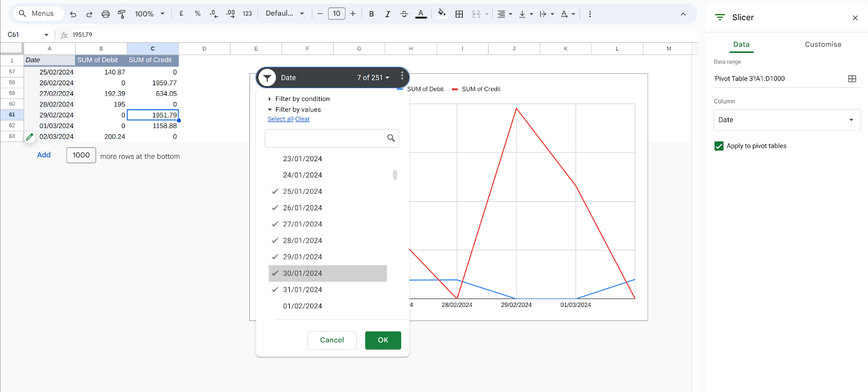Click the 1000 rows input field
The width and height of the screenshot is (868, 392).
(81, 155)
